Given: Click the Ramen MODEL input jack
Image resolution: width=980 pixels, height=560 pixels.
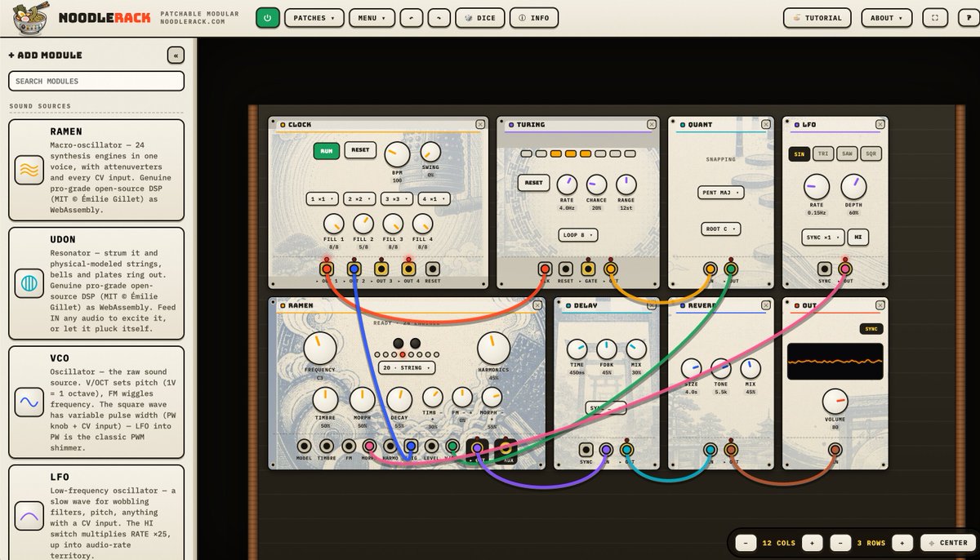Looking at the screenshot, I should point(304,447).
